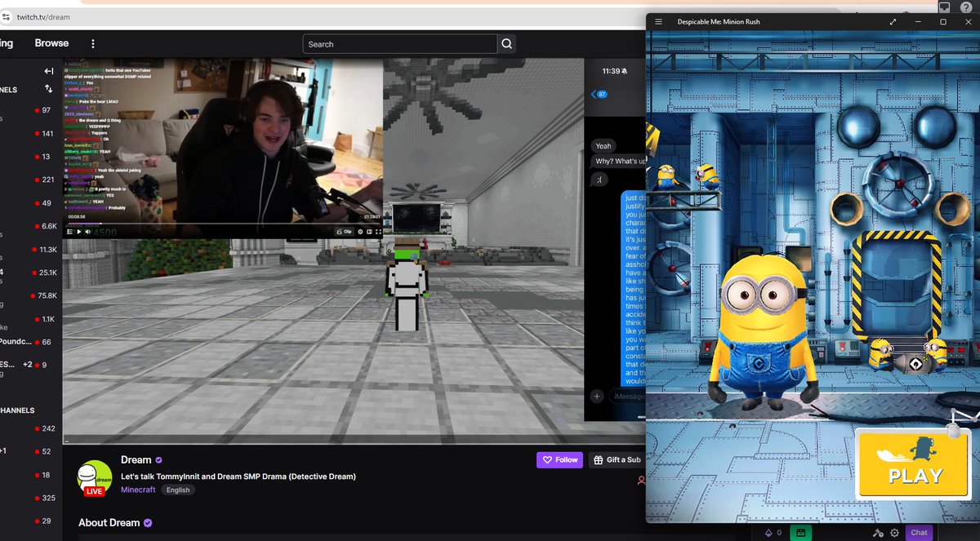Open moderator tools sword icon

pyautogui.click(x=878, y=532)
